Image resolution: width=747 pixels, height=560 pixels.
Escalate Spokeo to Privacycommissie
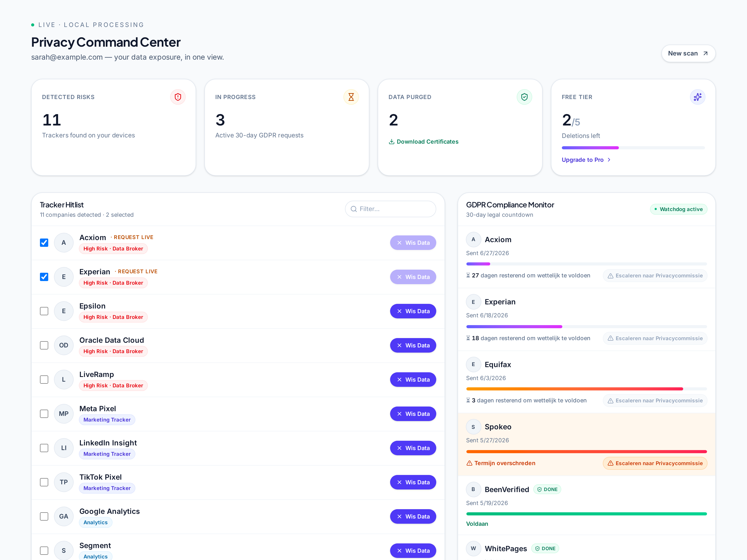click(x=655, y=463)
